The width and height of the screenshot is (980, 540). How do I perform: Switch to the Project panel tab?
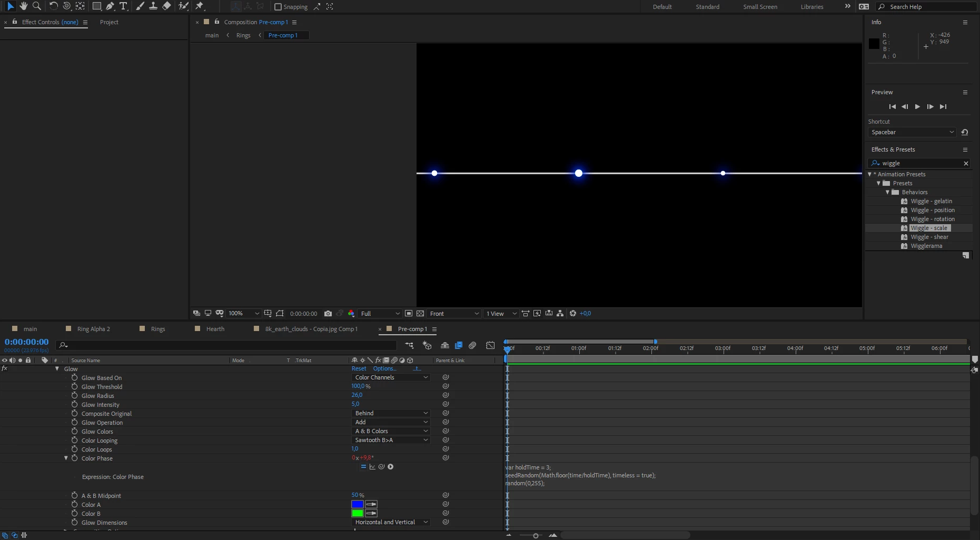click(109, 22)
